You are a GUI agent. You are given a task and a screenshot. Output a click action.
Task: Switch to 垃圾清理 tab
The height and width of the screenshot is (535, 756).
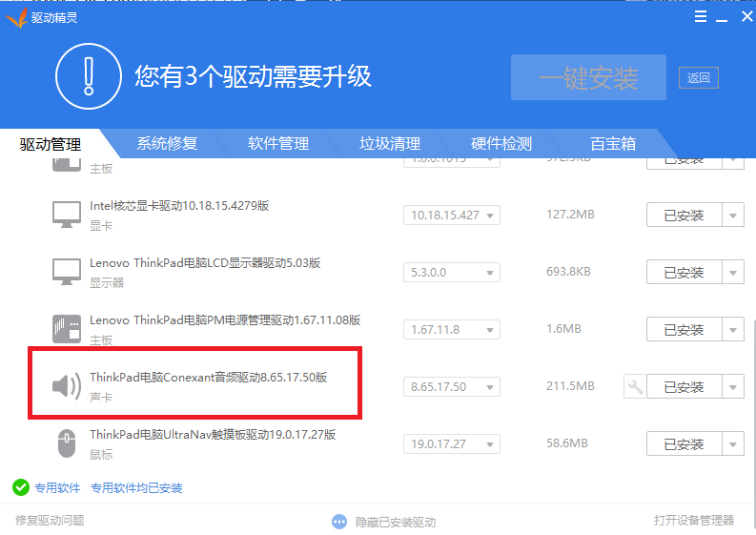(x=390, y=143)
